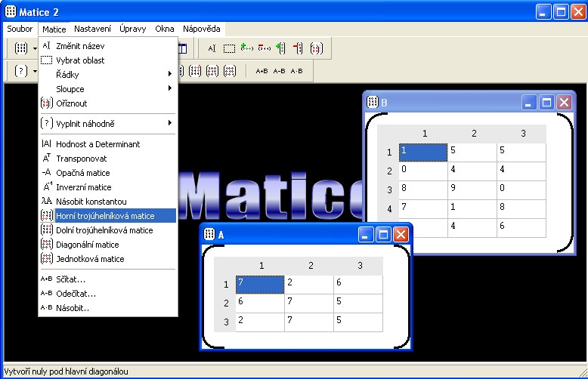Select Opačná matice entry
Viewport: 588px width, 379px height.
(x=107, y=173)
